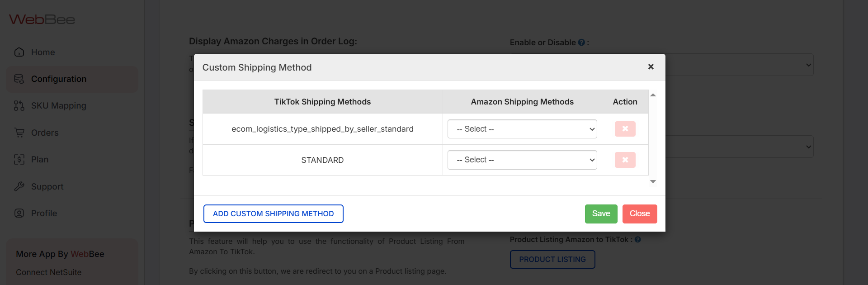Click ADD CUSTOM SHIPPING METHOD button
Screen dimensions: 868x285
(273, 214)
